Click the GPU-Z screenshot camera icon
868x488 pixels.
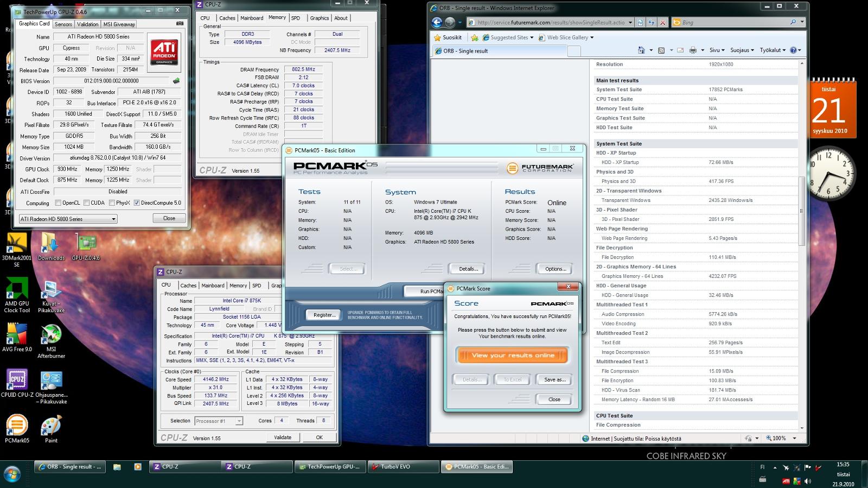180,24
